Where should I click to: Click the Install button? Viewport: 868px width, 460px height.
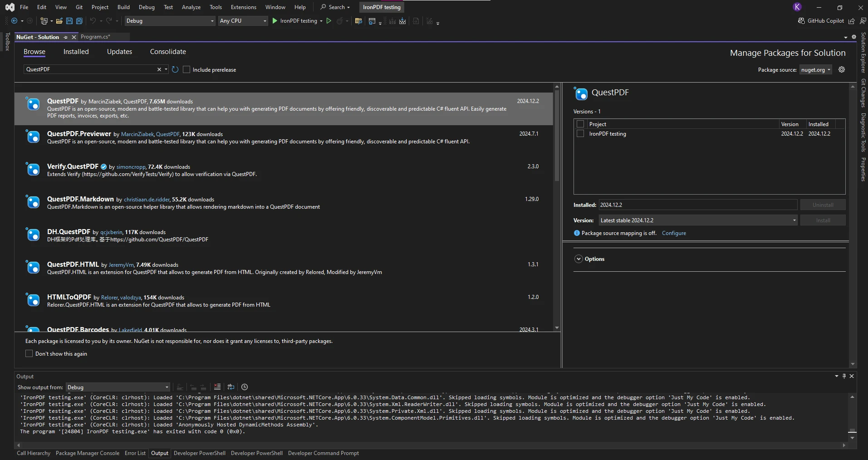823,220
